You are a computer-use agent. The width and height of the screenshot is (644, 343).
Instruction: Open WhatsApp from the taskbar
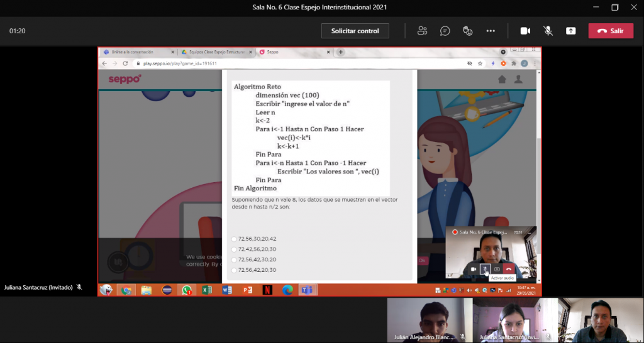187,290
